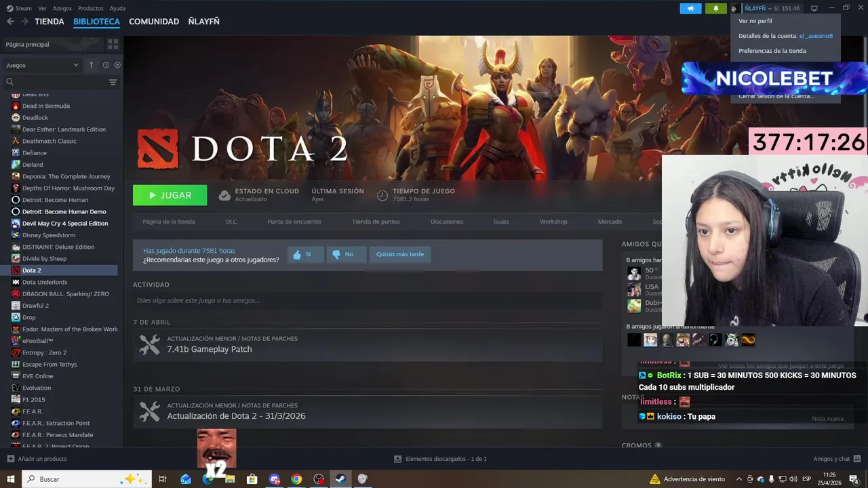
Task: Open Punto de encuentro link
Action: pyautogui.click(x=294, y=222)
